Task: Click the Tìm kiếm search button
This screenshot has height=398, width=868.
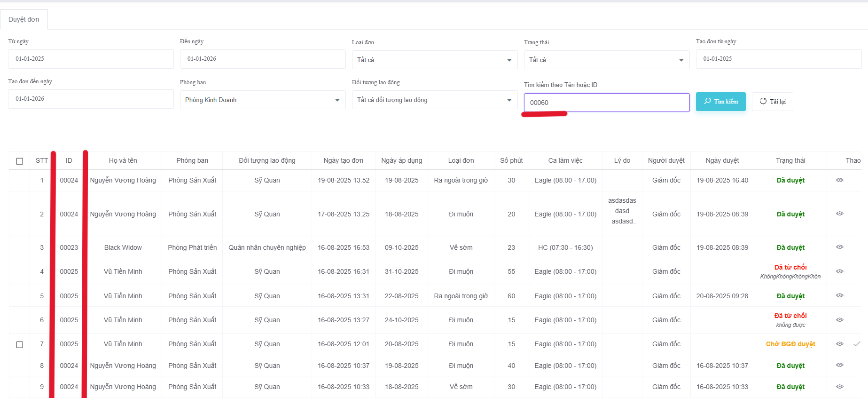Action: click(x=720, y=102)
